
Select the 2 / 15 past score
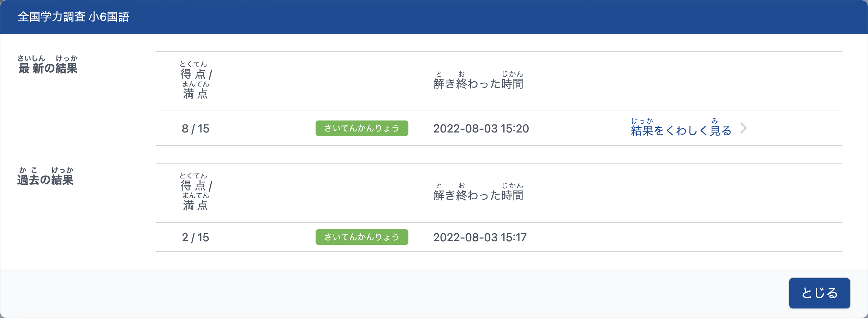coord(196,237)
